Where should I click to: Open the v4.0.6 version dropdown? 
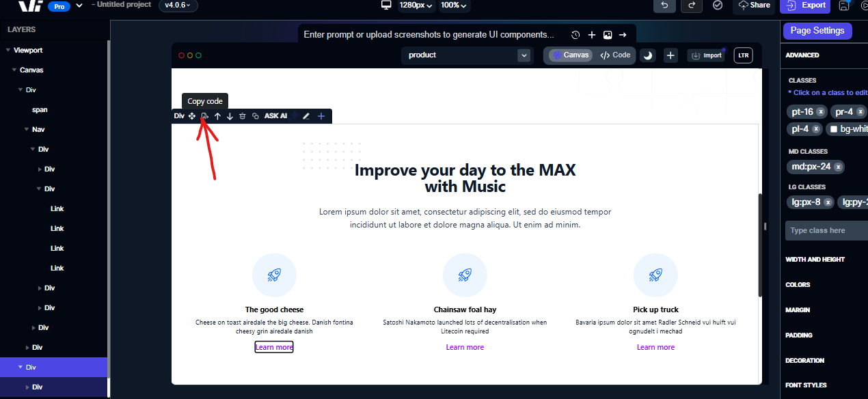pyautogui.click(x=178, y=5)
